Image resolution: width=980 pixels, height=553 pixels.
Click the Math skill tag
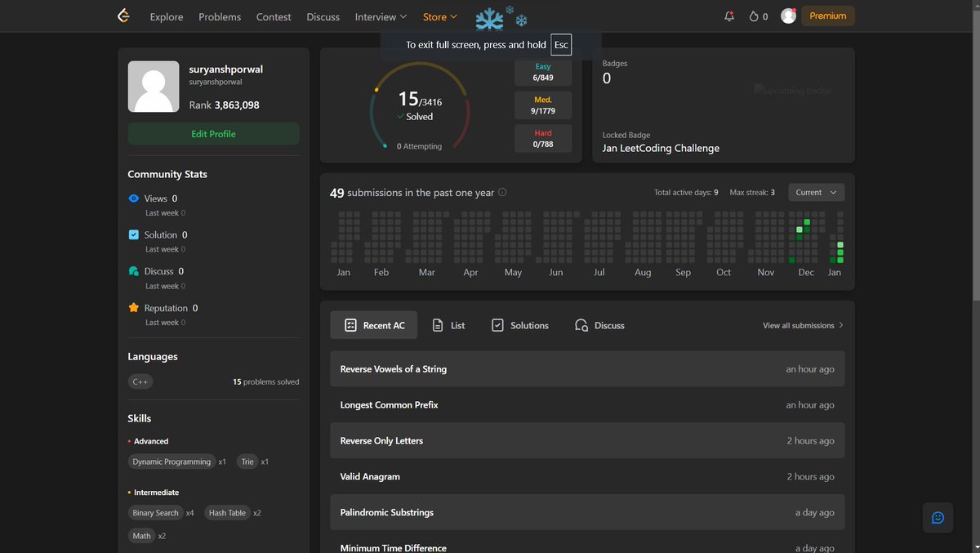[x=142, y=536]
